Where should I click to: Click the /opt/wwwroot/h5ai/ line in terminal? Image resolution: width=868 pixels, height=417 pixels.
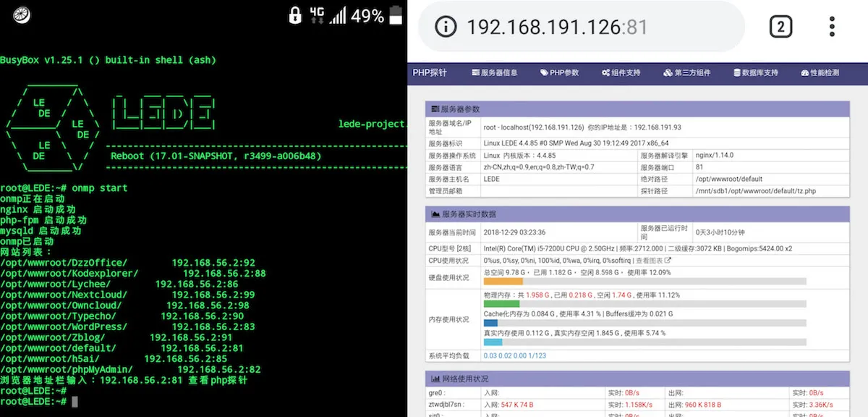(x=114, y=358)
